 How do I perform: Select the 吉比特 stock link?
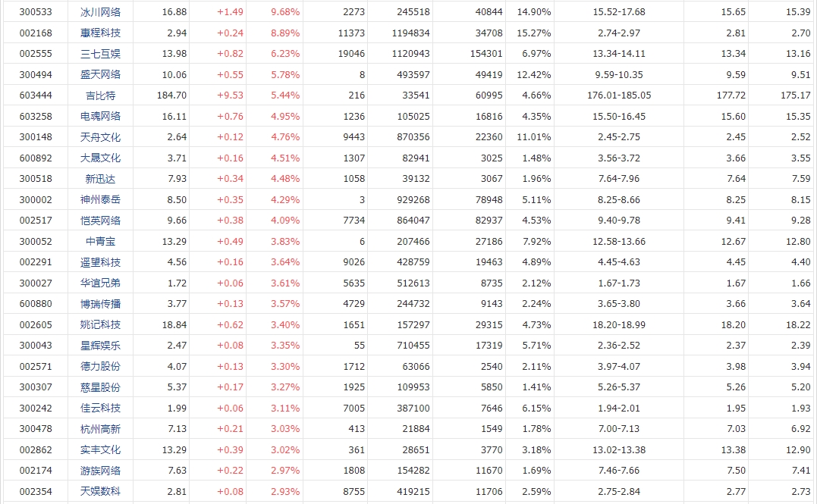[x=100, y=95]
